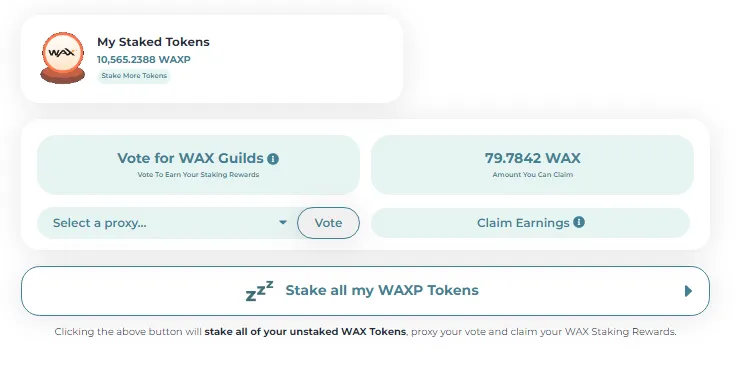
Task: Claim Earnings button
Action: [x=530, y=223]
